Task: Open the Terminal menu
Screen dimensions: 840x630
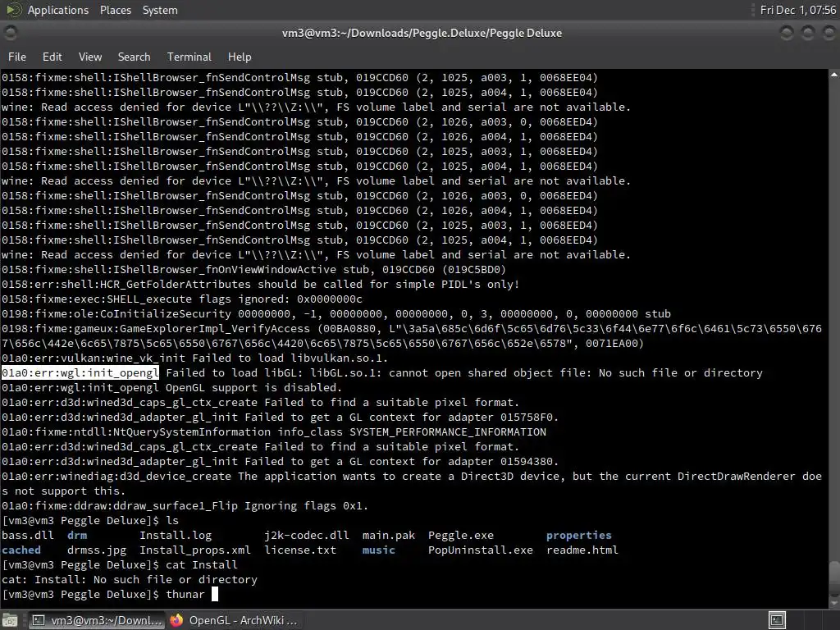Action: 189,57
